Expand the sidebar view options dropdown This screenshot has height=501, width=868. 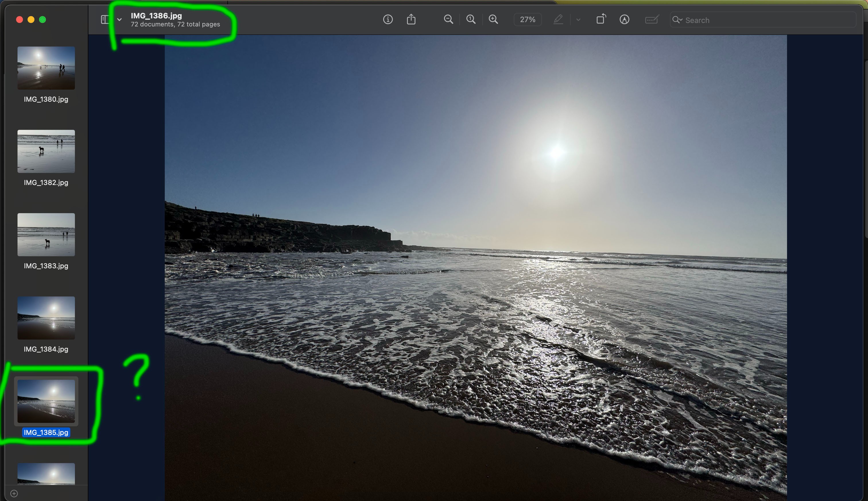coord(119,20)
